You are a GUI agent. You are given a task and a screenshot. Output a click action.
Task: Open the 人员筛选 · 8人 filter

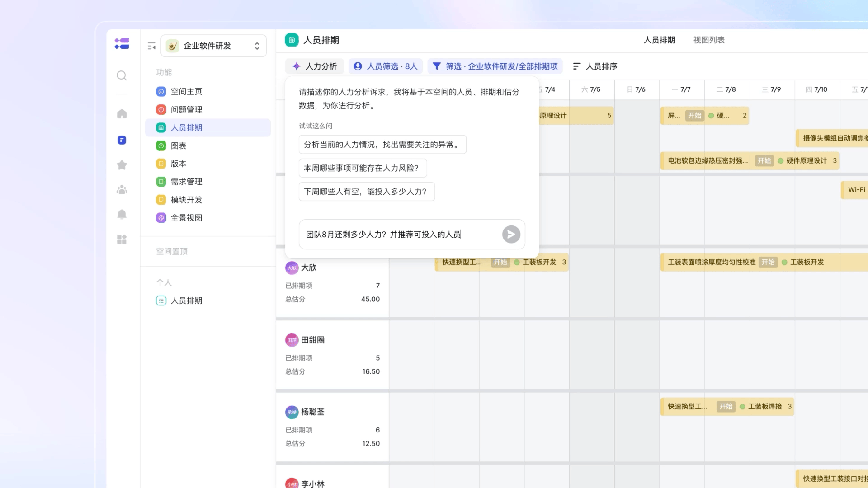tap(385, 66)
